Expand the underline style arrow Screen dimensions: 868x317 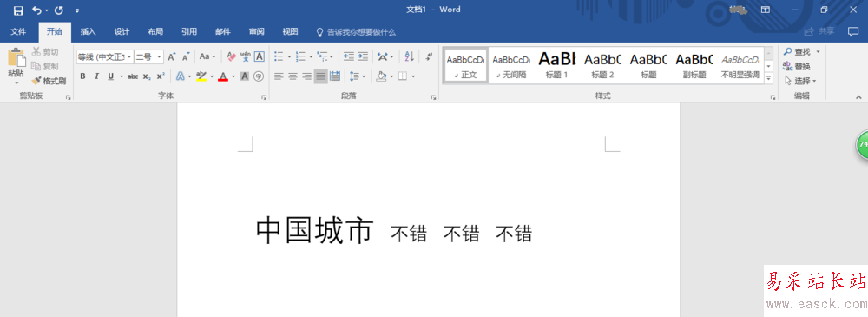(121, 76)
